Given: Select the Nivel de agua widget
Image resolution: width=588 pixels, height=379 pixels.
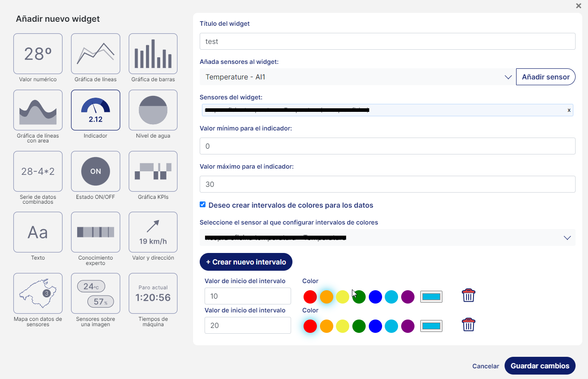Looking at the screenshot, I should click(153, 110).
